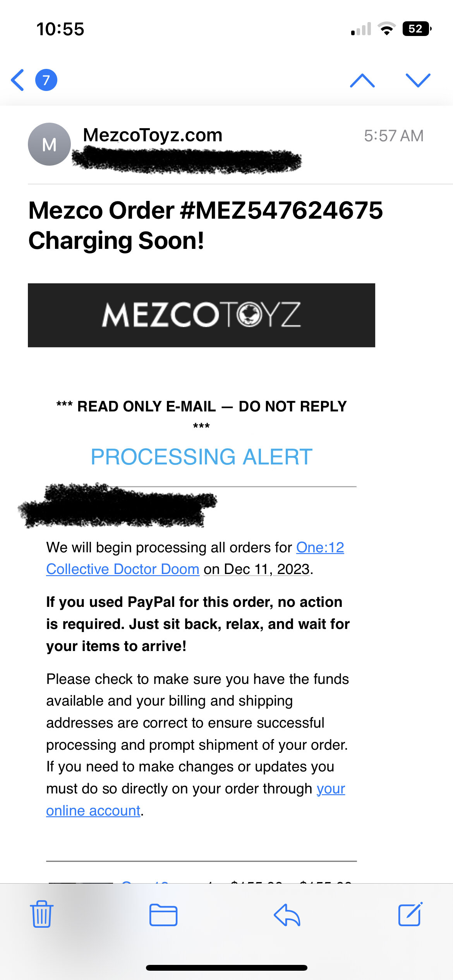
Task: Compose a new message with pencil icon
Action: pos(410,914)
